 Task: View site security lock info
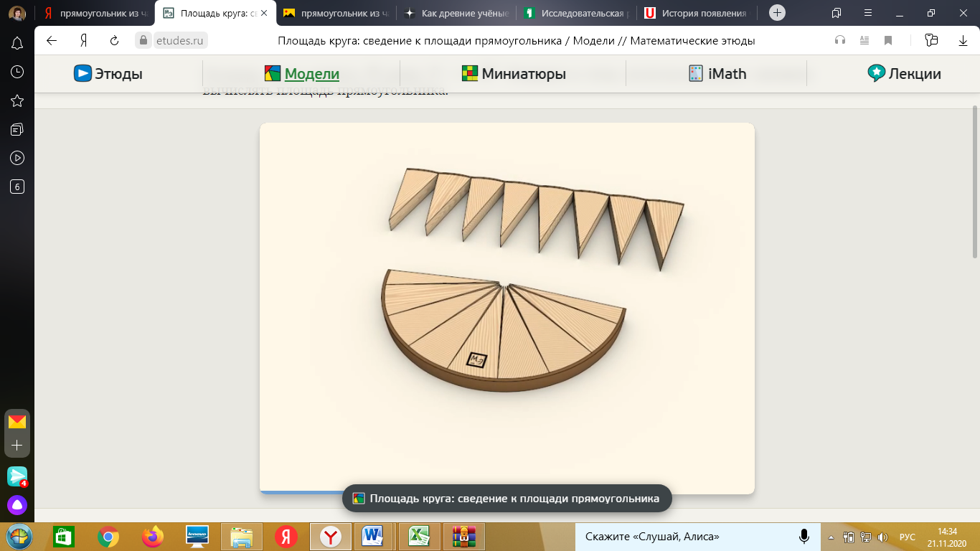click(143, 41)
